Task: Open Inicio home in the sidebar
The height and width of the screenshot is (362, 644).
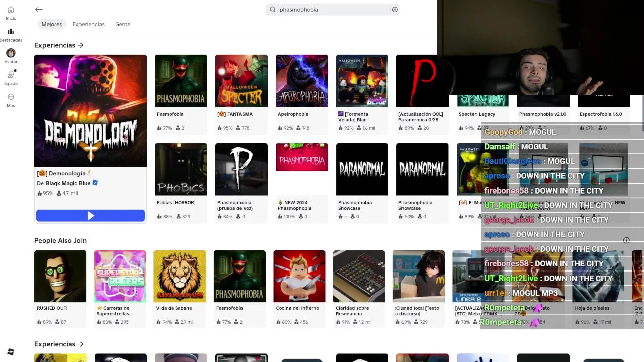Action: click(x=11, y=13)
